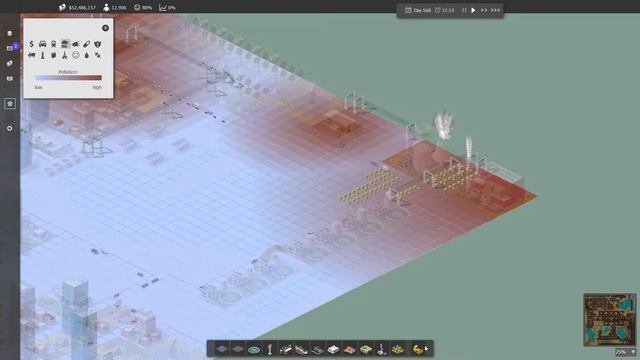Screen dimensions: 640x360
Task: Select the tall chimney tower in build toolbar
Action: [x=382, y=349]
